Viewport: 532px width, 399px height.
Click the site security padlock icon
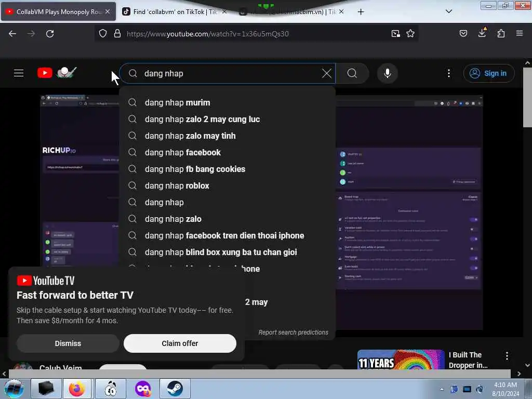tap(117, 34)
